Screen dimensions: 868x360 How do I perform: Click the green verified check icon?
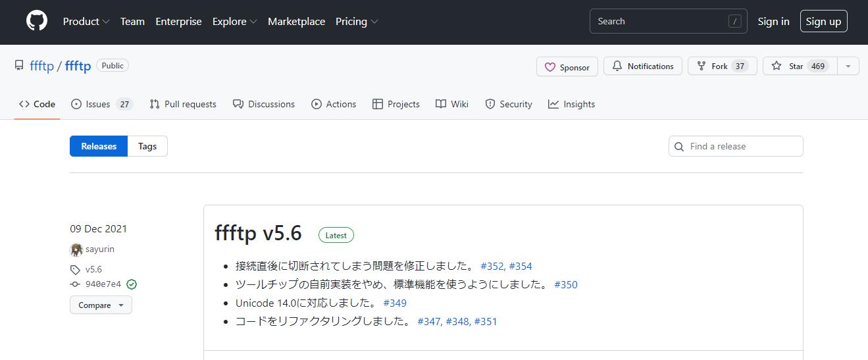pos(132,284)
